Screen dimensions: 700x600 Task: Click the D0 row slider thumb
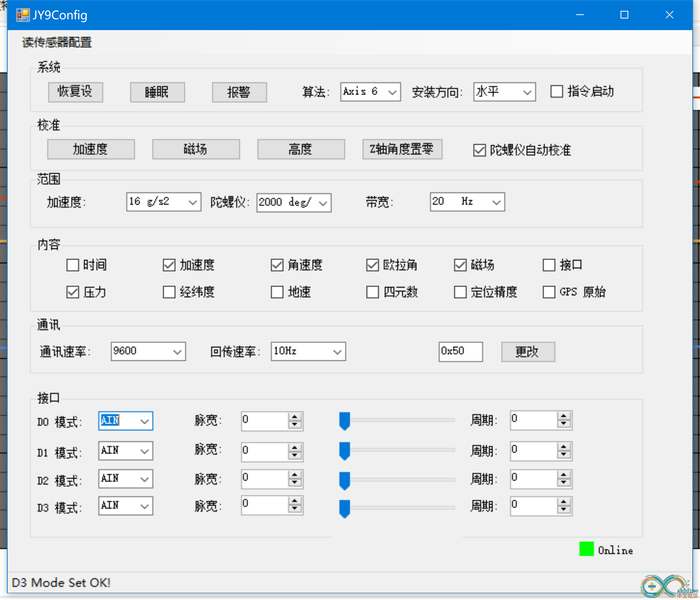click(x=344, y=421)
